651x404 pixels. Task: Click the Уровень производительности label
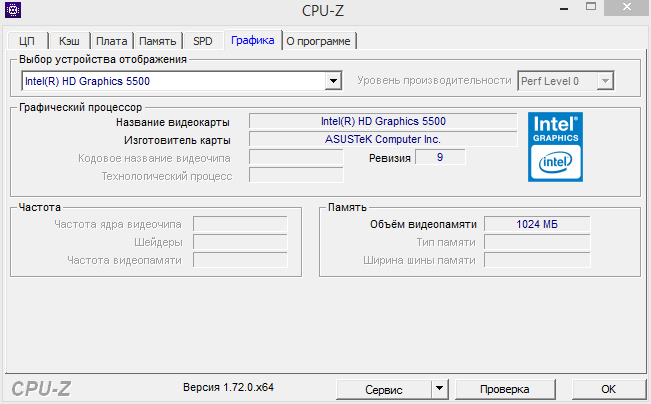434,81
